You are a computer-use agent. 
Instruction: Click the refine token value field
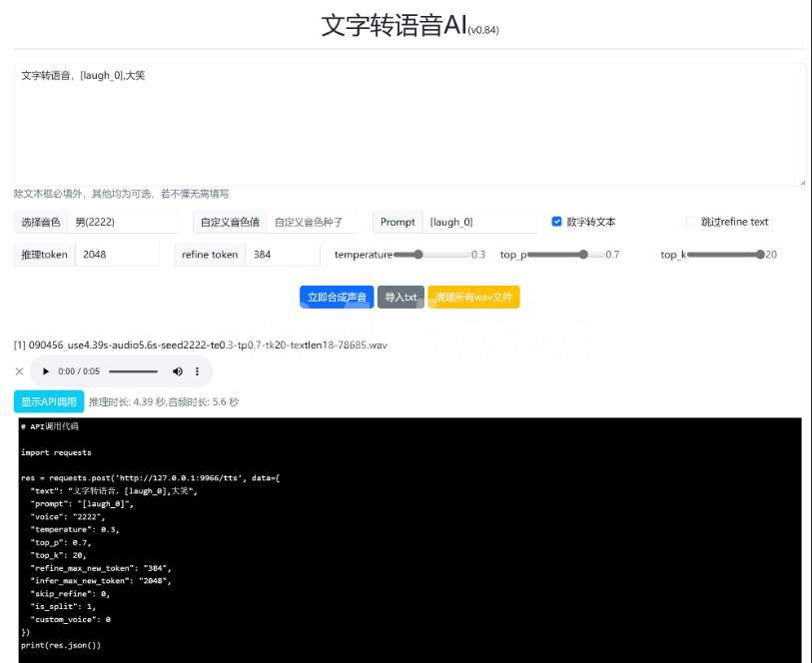pyautogui.click(x=283, y=255)
